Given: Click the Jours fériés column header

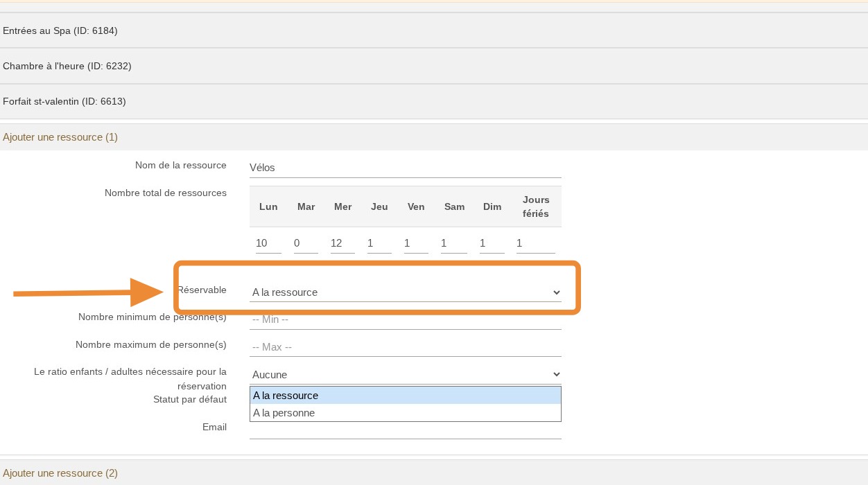Looking at the screenshot, I should coord(536,206).
